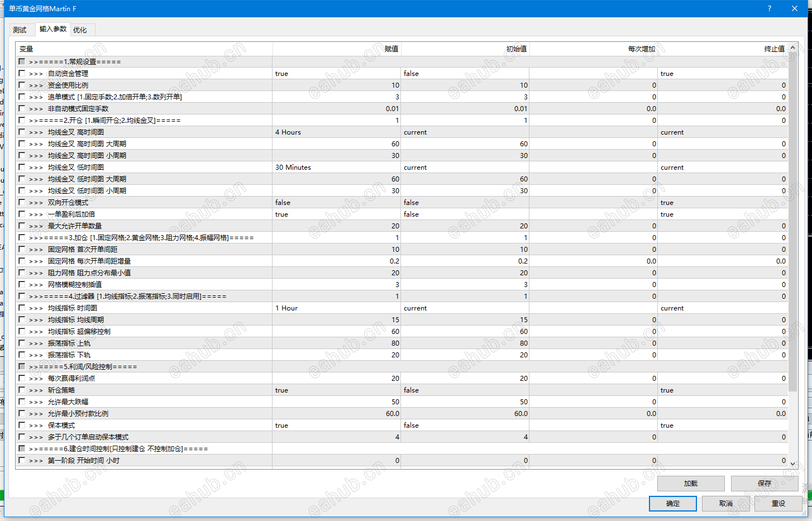Click the 最大允许开单数量 value field
Screen dimensions: 812x521
point(336,226)
